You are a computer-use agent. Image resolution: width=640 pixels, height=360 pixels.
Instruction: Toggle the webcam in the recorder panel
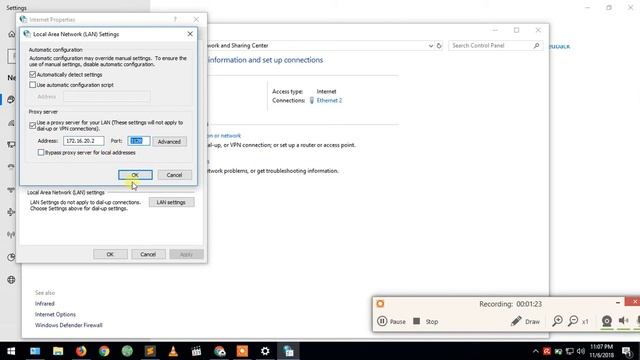pyautogui.click(x=607, y=321)
